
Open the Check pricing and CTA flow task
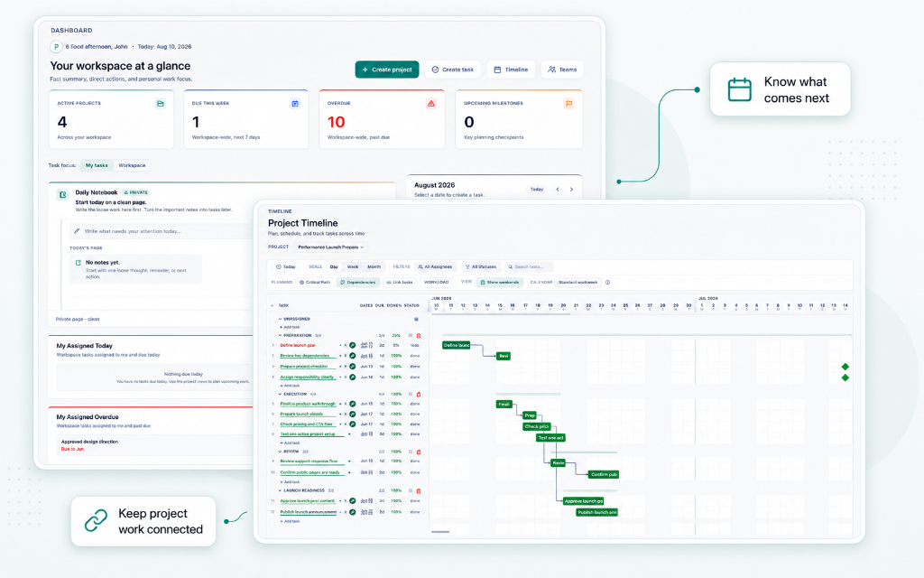pyautogui.click(x=307, y=424)
